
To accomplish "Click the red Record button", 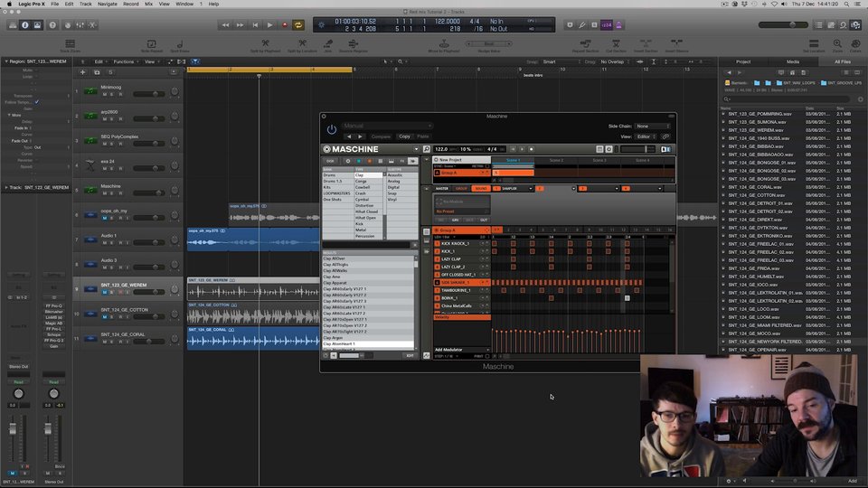I will pyautogui.click(x=285, y=25).
